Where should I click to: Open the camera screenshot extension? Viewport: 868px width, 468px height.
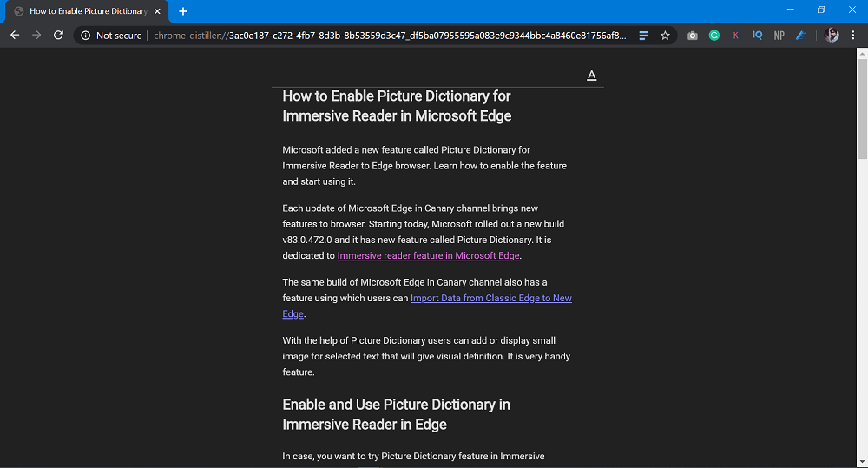pos(692,36)
